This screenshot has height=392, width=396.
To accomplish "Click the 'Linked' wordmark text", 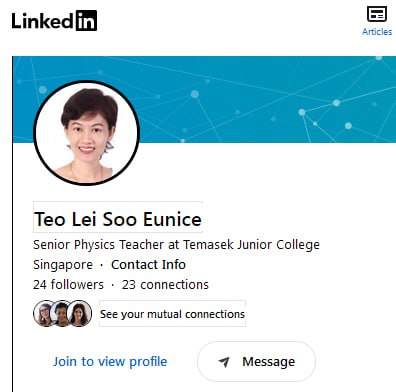I will pyautogui.click(x=42, y=21).
